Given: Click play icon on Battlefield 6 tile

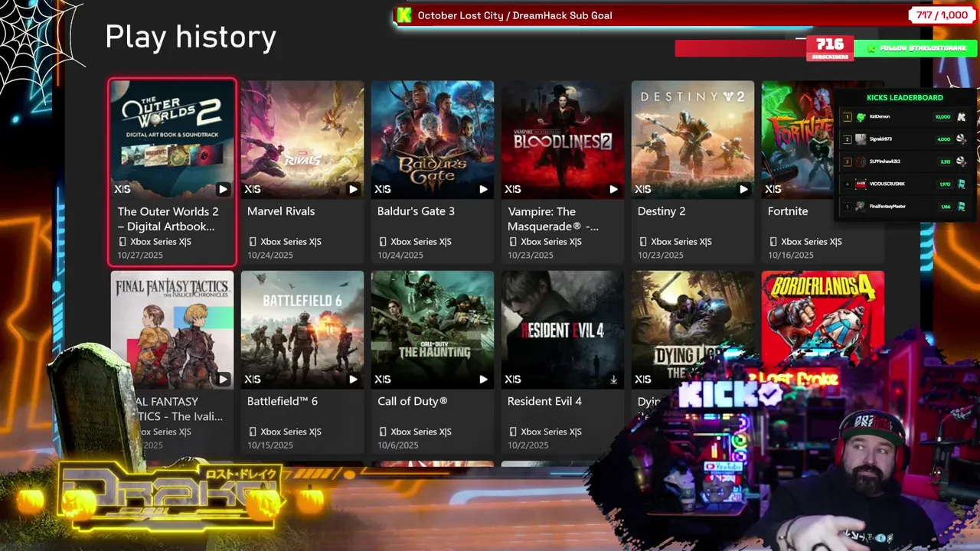Looking at the screenshot, I should pyautogui.click(x=353, y=379).
